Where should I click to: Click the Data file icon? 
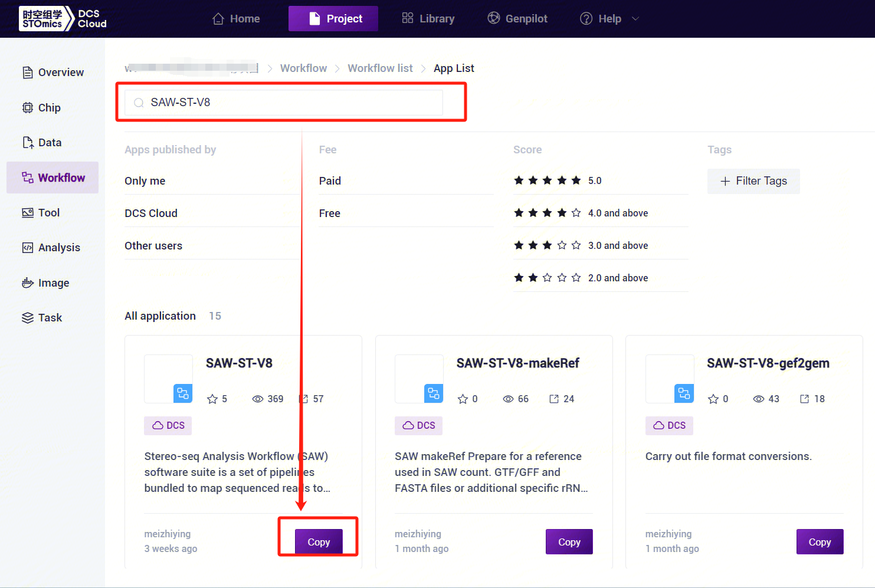tap(28, 143)
